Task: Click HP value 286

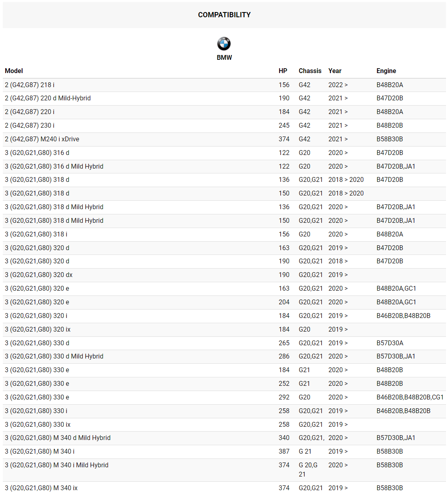Action: point(284,356)
